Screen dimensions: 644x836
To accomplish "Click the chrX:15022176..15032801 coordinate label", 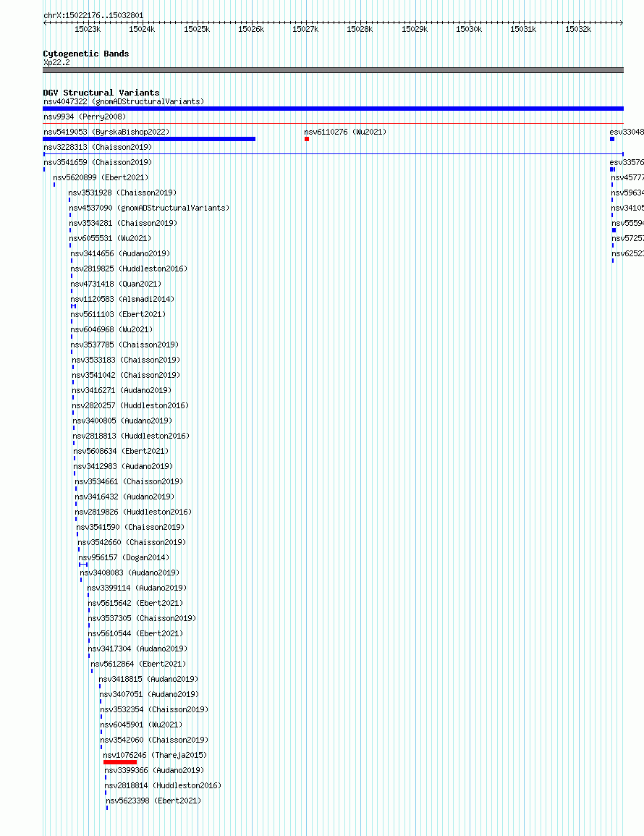I will (93, 15).
